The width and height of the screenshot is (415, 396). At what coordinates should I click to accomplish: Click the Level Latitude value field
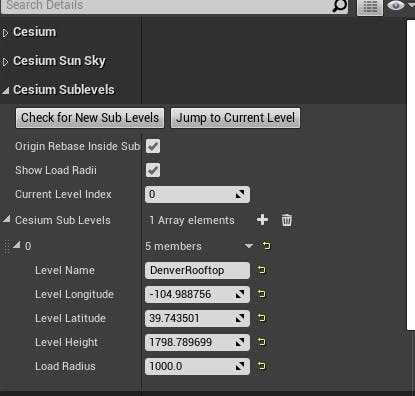coord(197,318)
